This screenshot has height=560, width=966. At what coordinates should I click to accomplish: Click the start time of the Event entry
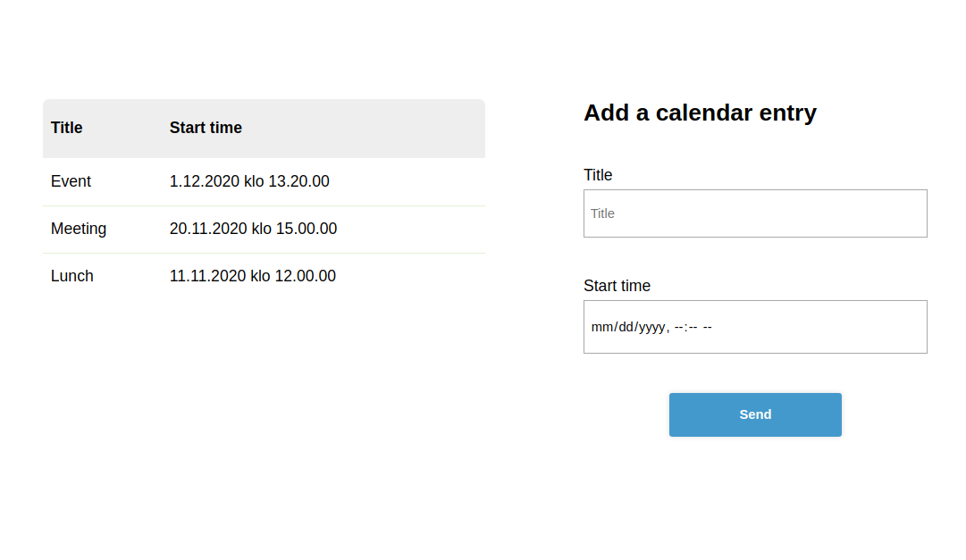[249, 181]
